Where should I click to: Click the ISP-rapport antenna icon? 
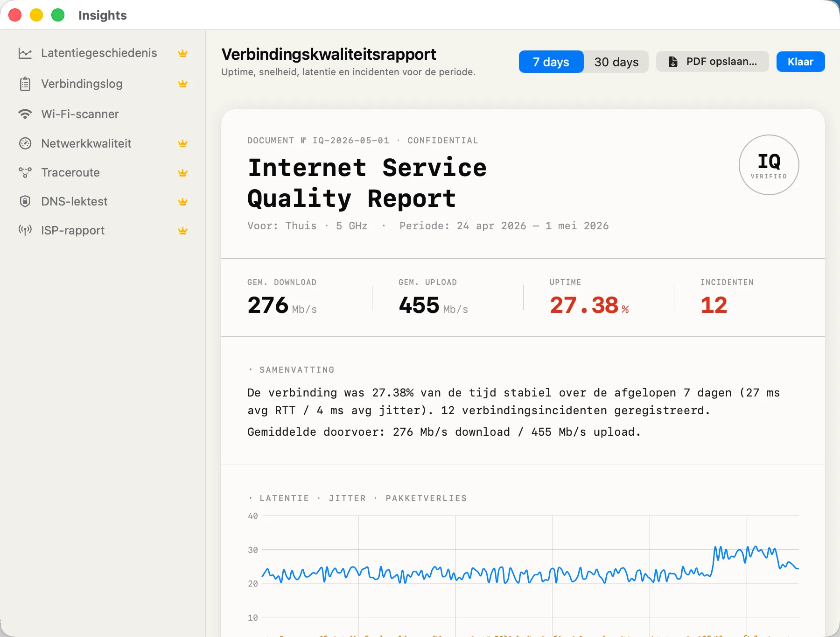[25, 230]
